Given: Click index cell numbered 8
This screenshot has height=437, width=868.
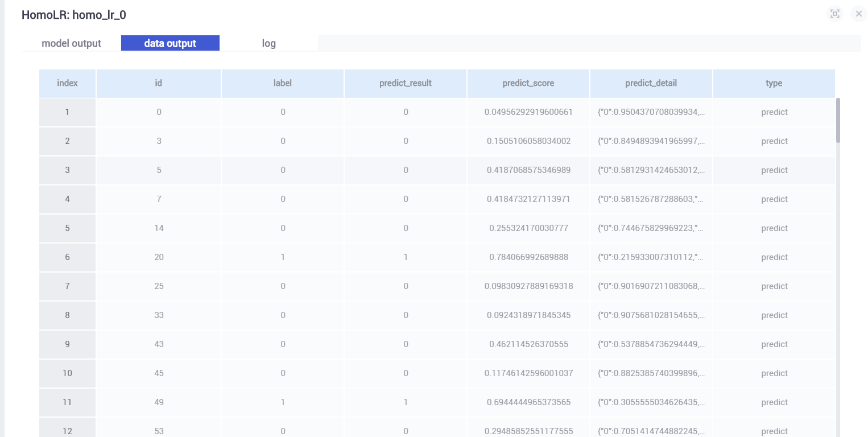Looking at the screenshot, I should click(x=68, y=315).
